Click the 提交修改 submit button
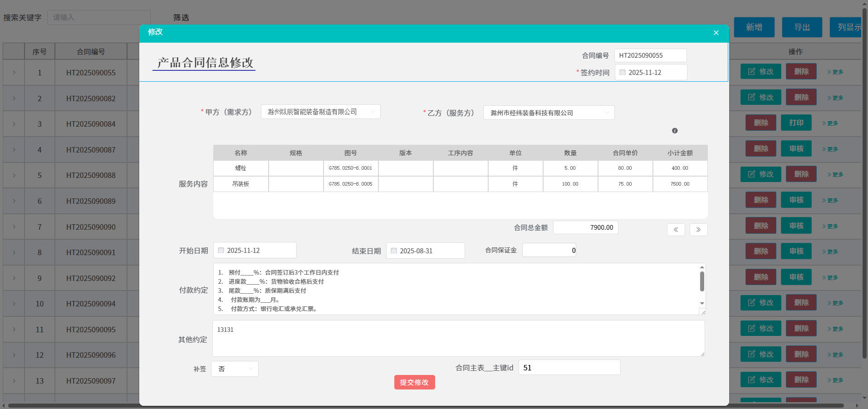This screenshot has height=409, width=868. pyautogui.click(x=413, y=382)
